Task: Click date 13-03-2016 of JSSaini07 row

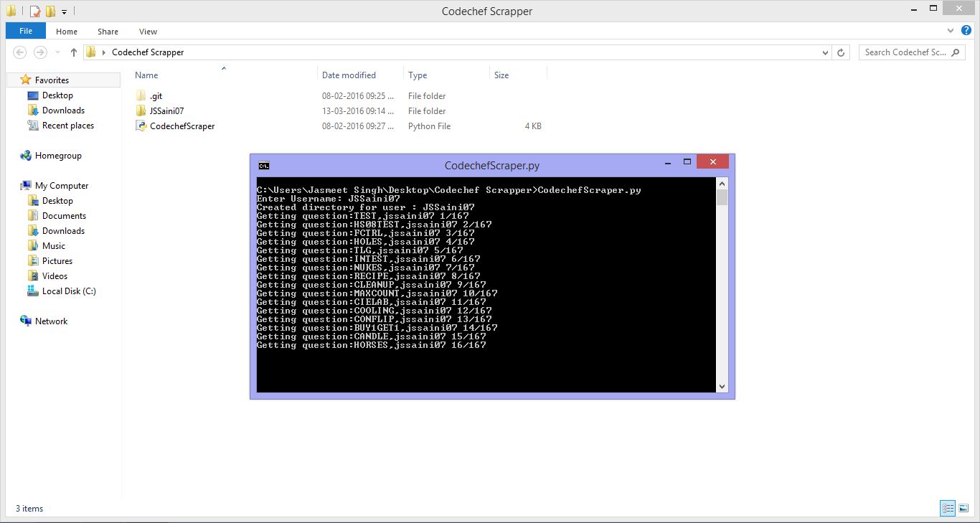Action: pos(359,111)
